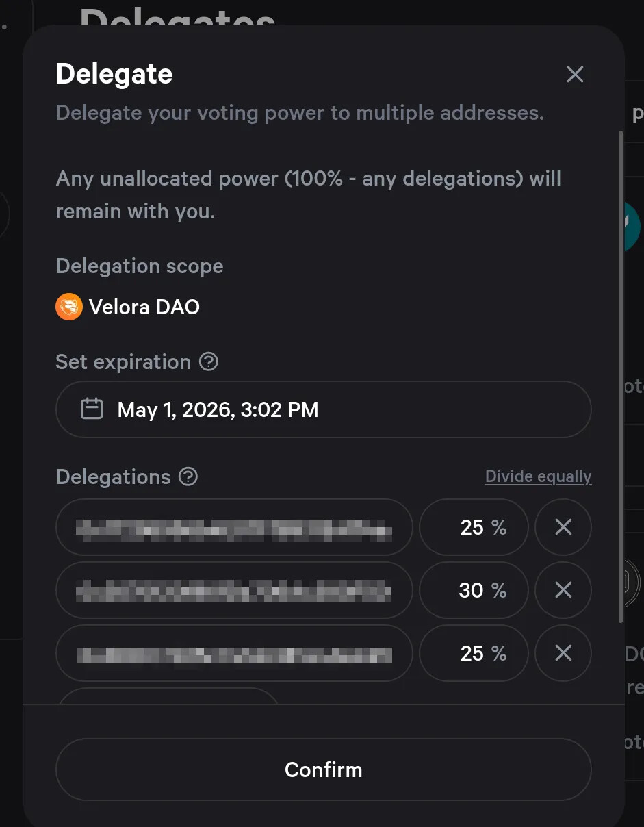Open the May 1, 2026 expiration date picker

tap(323, 409)
